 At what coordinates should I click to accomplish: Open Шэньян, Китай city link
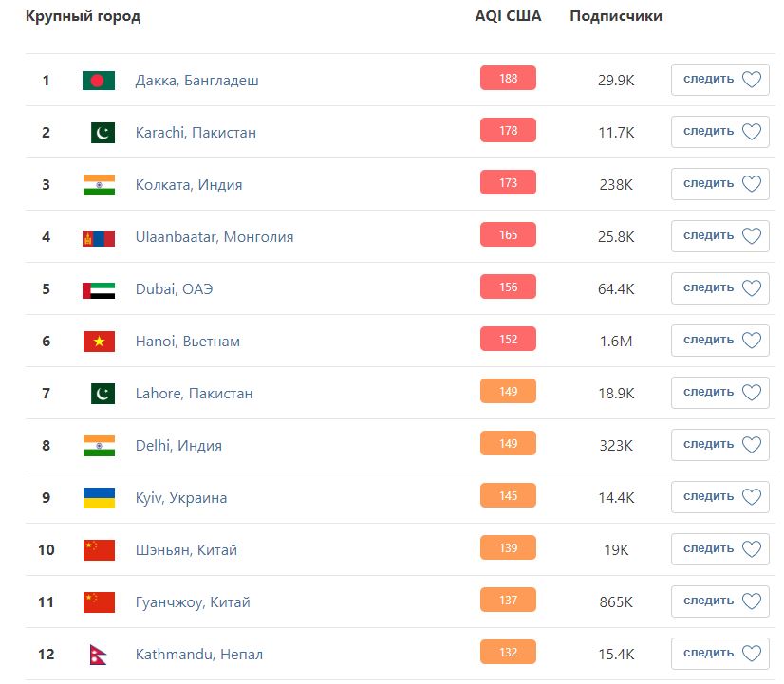click(x=186, y=550)
